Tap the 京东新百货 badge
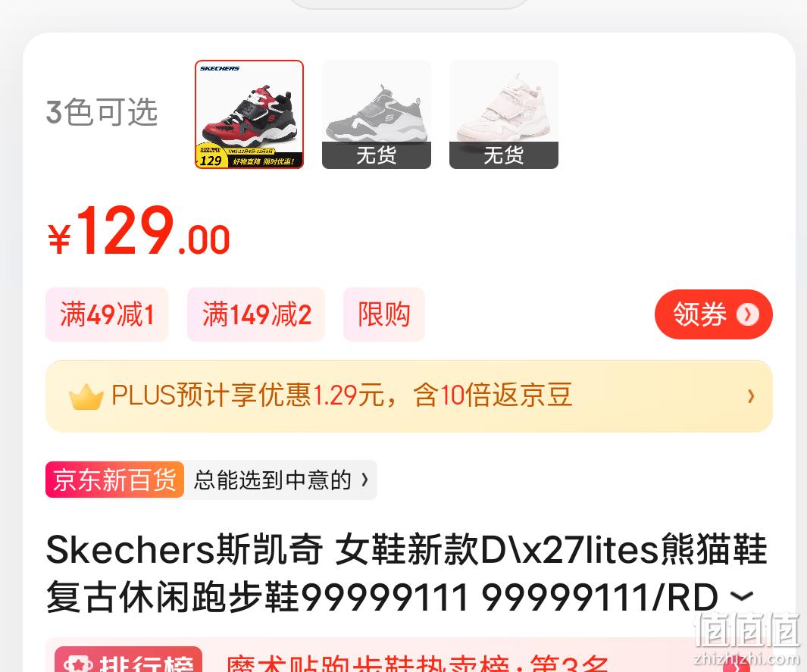The width and height of the screenshot is (807, 672). click(114, 480)
